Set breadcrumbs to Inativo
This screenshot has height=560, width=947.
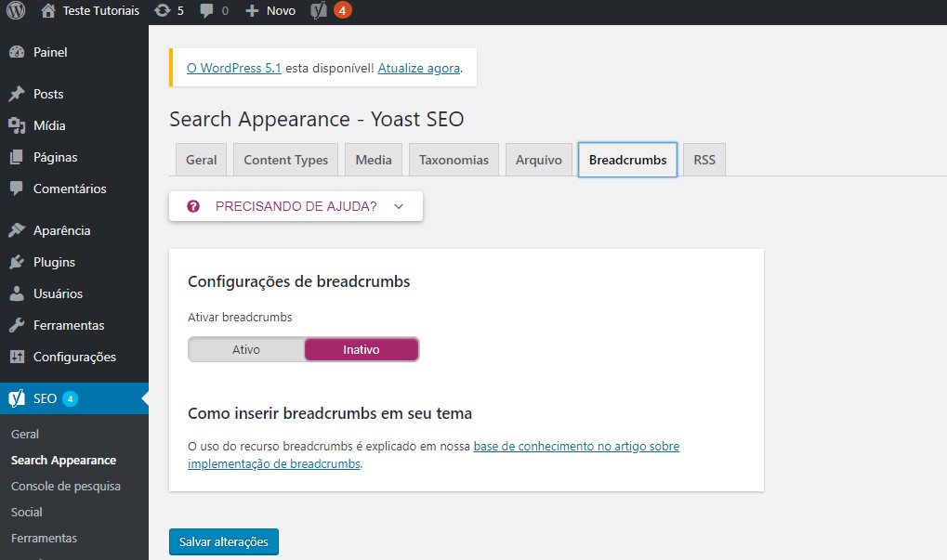click(x=361, y=349)
